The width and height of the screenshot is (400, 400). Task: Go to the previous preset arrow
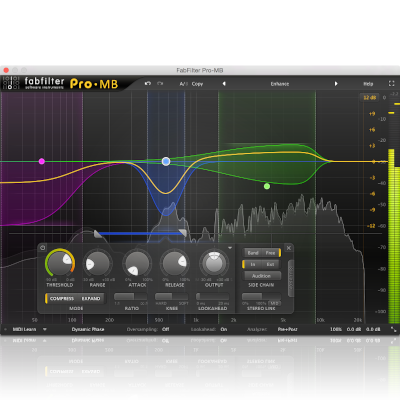point(224,84)
